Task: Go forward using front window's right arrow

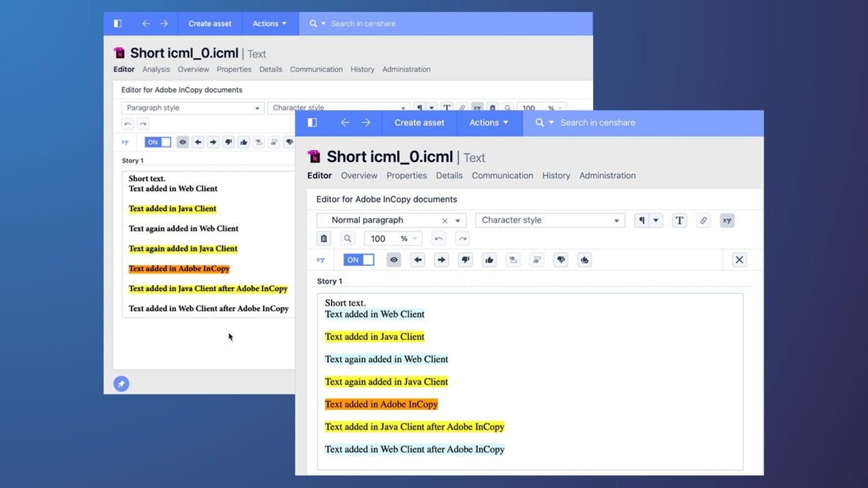Action: coord(366,122)
